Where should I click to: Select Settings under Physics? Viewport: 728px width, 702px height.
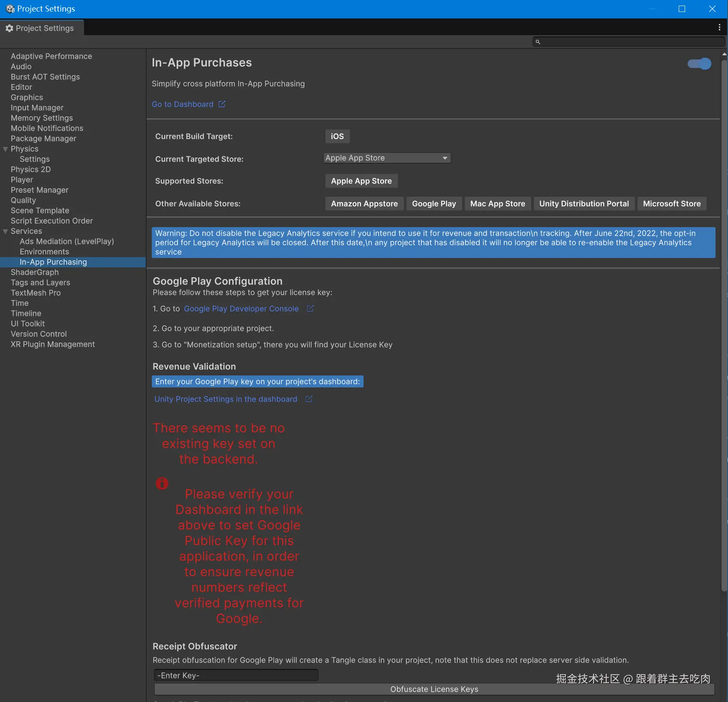35,159
